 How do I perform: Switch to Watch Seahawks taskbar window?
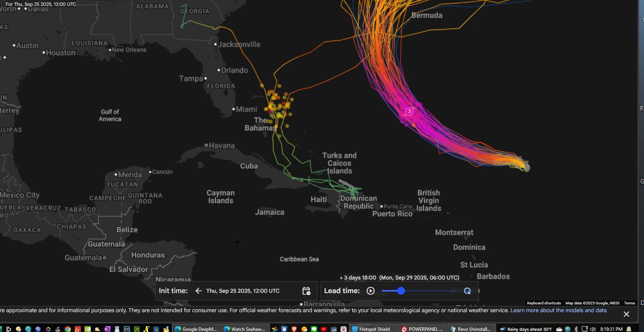pos(245,329)
